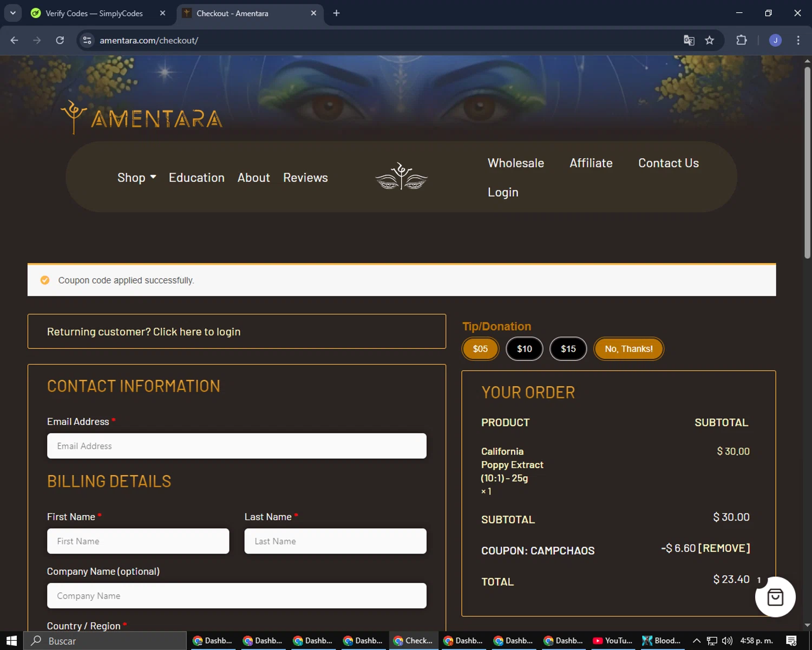Image resolution: width=812 pixels, height=650 pixels.
Task: Click the Last Name input field
Action: (x=335, y=541)
